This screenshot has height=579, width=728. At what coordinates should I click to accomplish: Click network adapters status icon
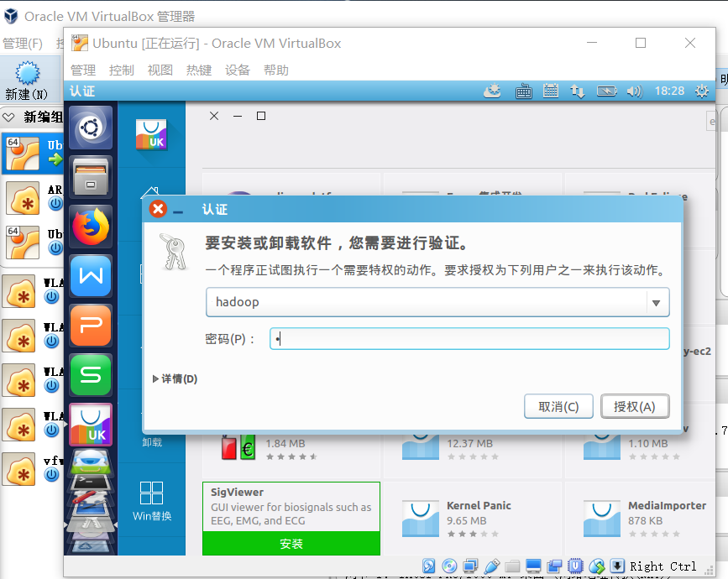(470, 566)
